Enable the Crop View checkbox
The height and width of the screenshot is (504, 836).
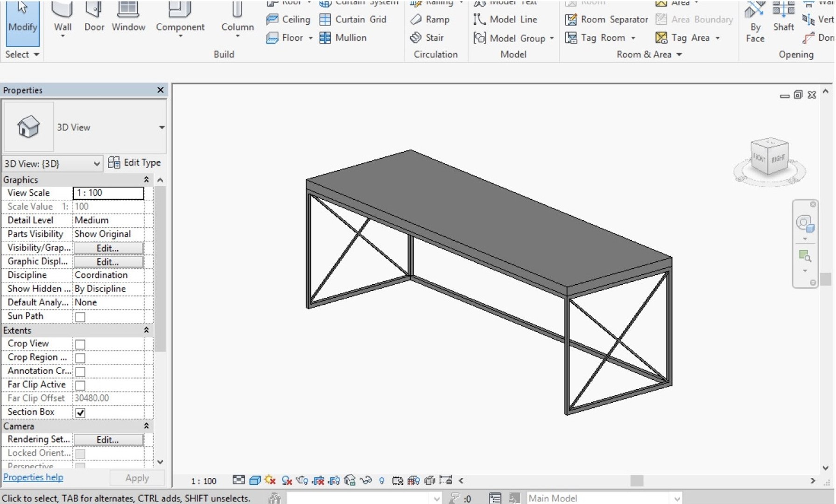pos(80,344)
